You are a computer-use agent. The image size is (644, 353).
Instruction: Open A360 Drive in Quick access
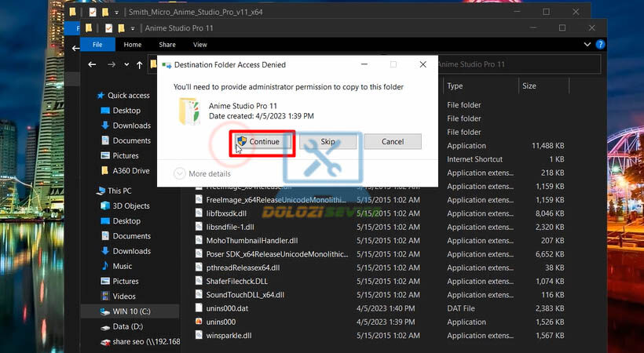pos(130,170)
